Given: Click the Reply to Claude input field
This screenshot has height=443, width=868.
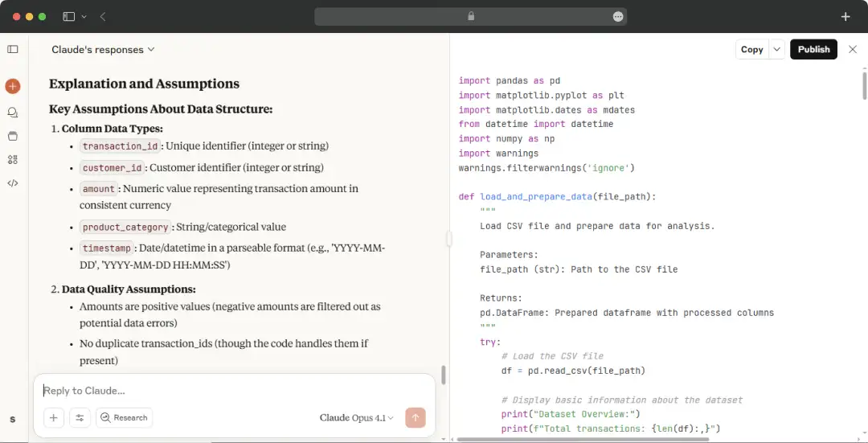Looking at the screenshot, I should click(235, 391).
